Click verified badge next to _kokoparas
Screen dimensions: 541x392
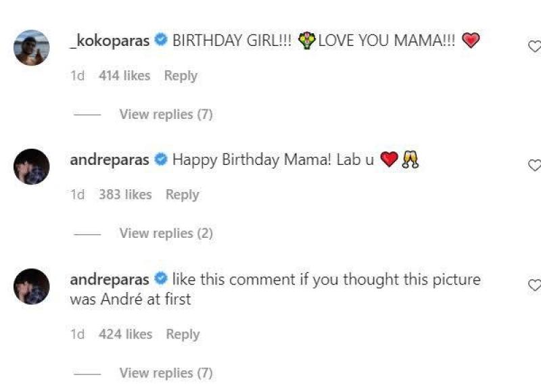pos(161,41)
